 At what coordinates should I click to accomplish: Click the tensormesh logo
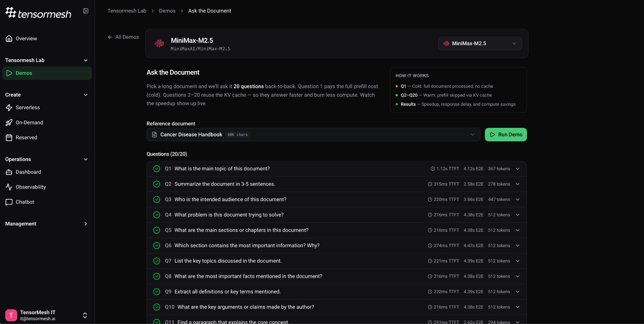pos(38,13)
